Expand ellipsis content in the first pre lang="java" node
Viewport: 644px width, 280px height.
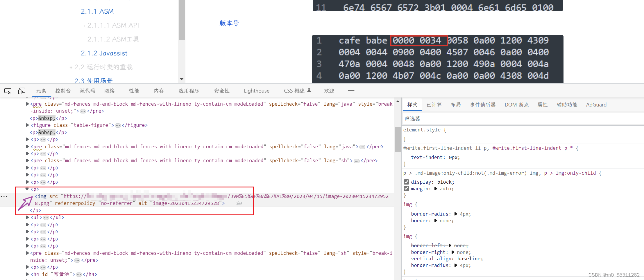[x=83, y=111]
